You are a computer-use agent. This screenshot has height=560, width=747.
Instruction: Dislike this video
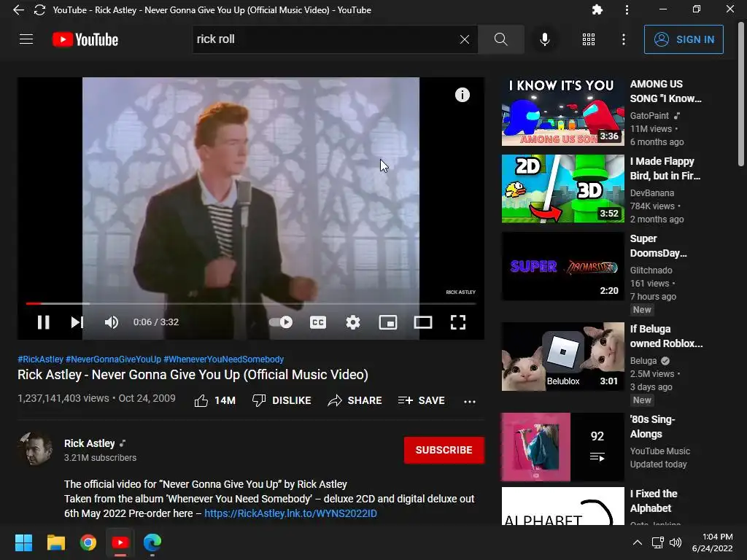click(x=282, y=400)
